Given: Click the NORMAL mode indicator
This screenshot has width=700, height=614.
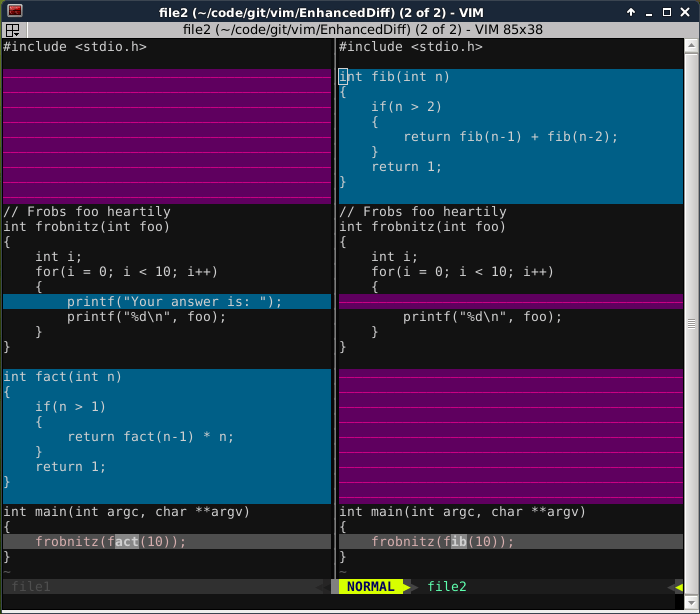Looking at the screenshot, I should coord(371,586).
